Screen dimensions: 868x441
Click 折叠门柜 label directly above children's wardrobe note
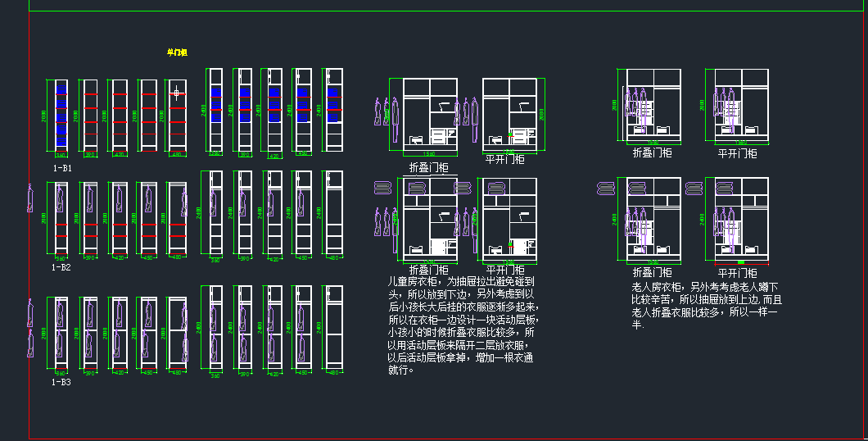tap(428, 270)
